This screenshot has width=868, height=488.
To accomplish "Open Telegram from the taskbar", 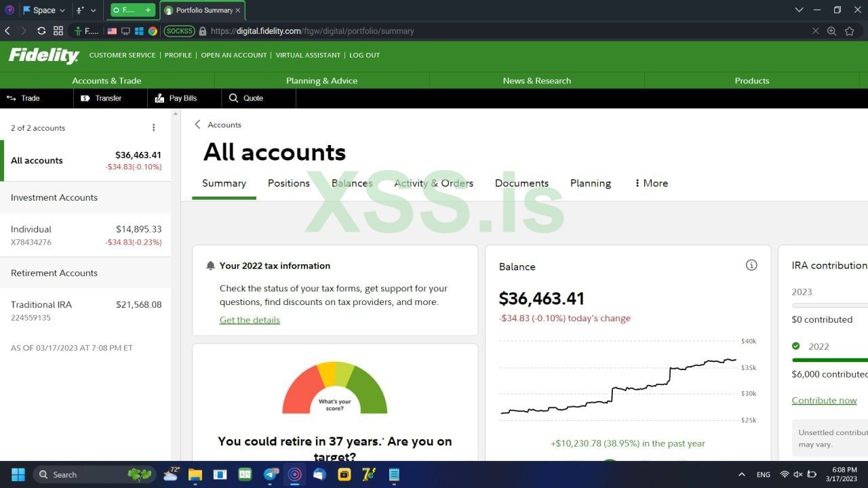I will point(271,474).
